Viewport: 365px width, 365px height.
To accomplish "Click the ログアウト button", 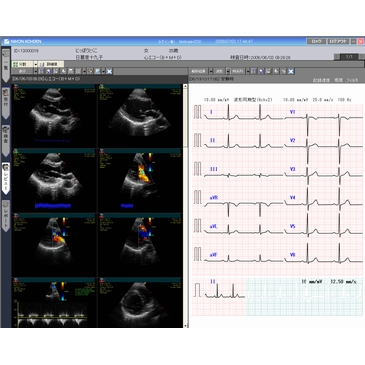I will click(x=338, y=41).
